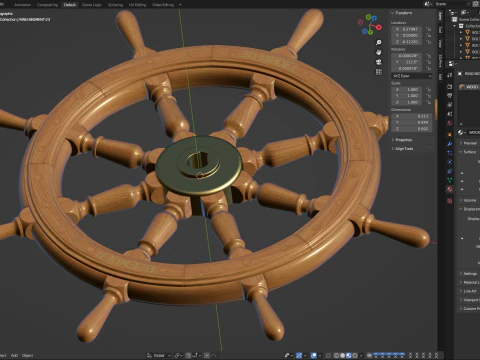Click the pan hand icon in the viewport
The image size is (480, 360).
pos(379,52)
